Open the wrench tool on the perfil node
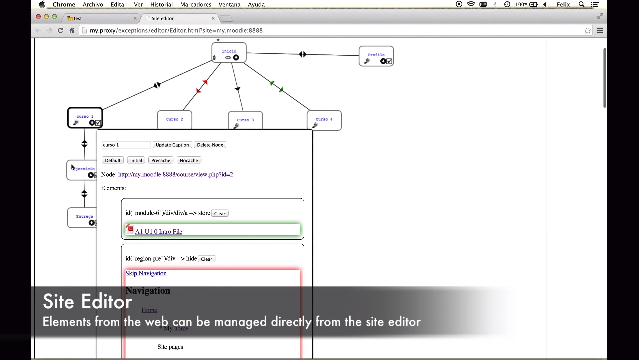The height and width of the screenshot is (360, 640). 367,61
